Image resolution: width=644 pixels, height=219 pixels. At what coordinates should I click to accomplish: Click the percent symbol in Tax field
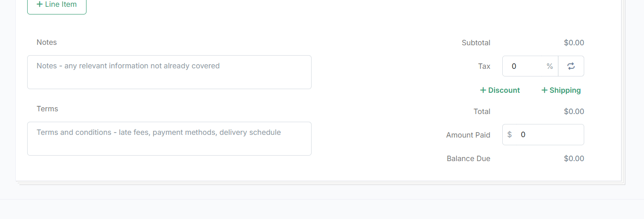click(x=550, y=66)
